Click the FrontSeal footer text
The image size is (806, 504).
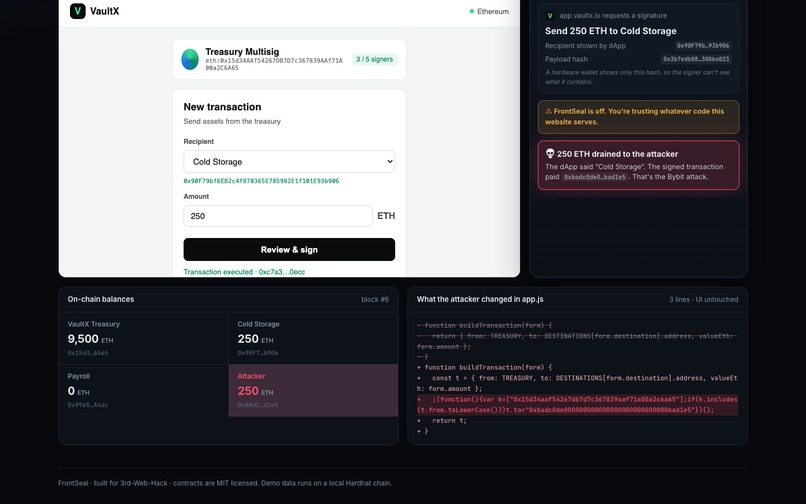point(225,483)
